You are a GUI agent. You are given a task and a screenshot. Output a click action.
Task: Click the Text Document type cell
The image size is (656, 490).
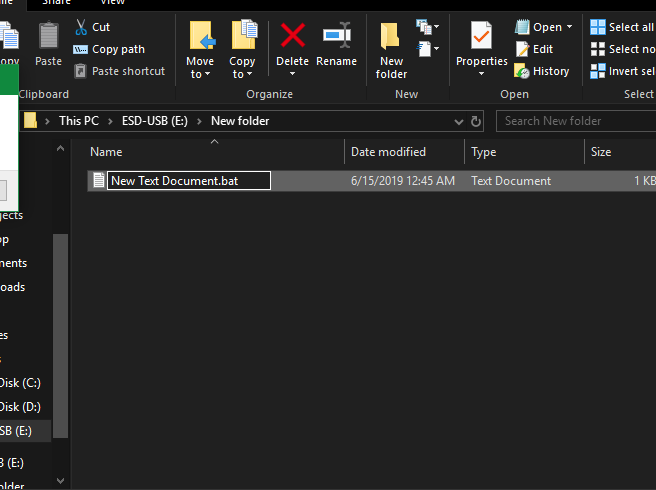click(x=511, y=181)
